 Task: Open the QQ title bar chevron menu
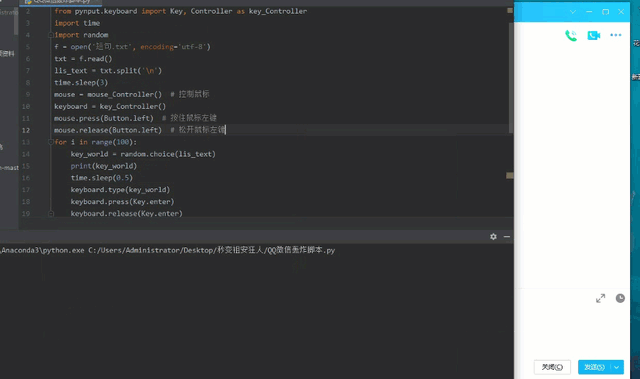pyautogui.click(x=573, y=12)
